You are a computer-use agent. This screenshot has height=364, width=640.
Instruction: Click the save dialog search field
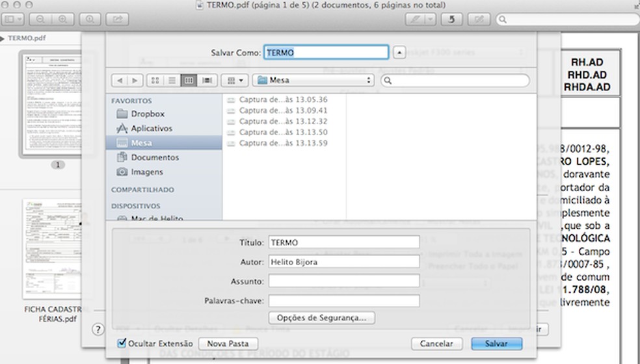[455, 81]
